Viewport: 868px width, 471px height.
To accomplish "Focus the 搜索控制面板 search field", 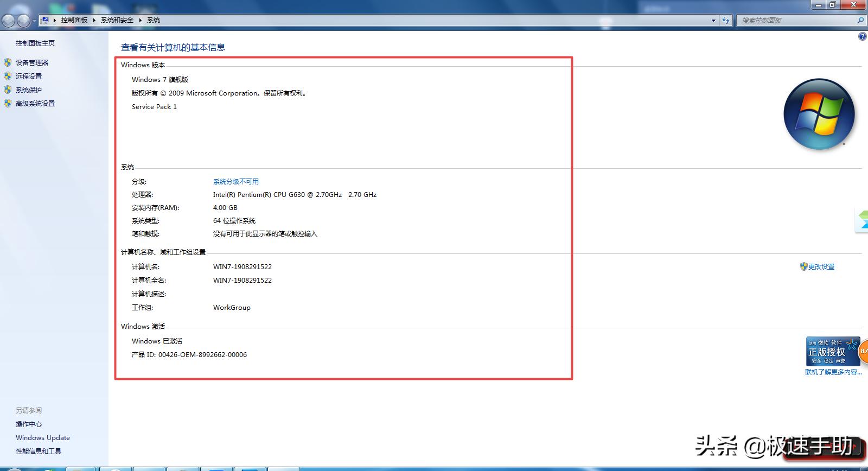I will 796,20.
